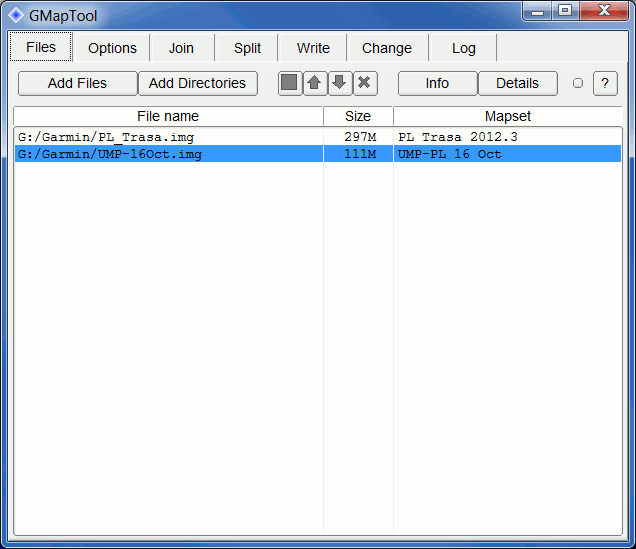Click the Add Files button
This screenshot has height=549, width=636.
point(77,84)
